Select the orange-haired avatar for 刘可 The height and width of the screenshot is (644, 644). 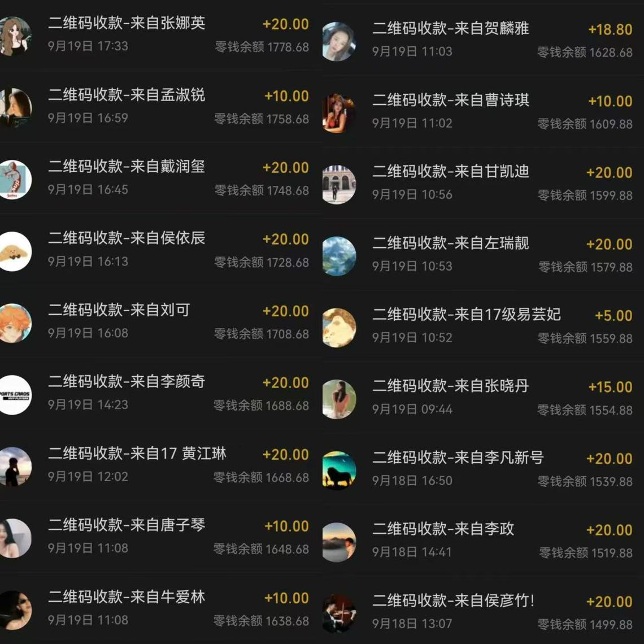(x=15, y=323)
